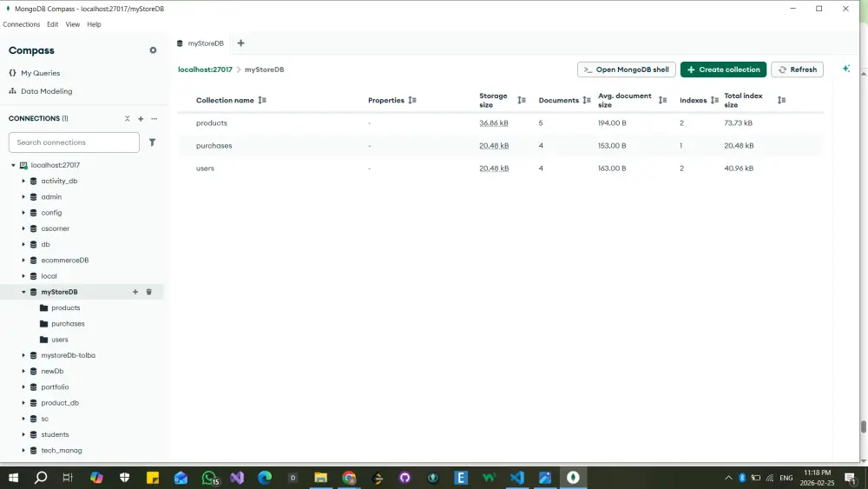
Task: Click the AI sparkle assistant icon
Action: click(845, 69)
